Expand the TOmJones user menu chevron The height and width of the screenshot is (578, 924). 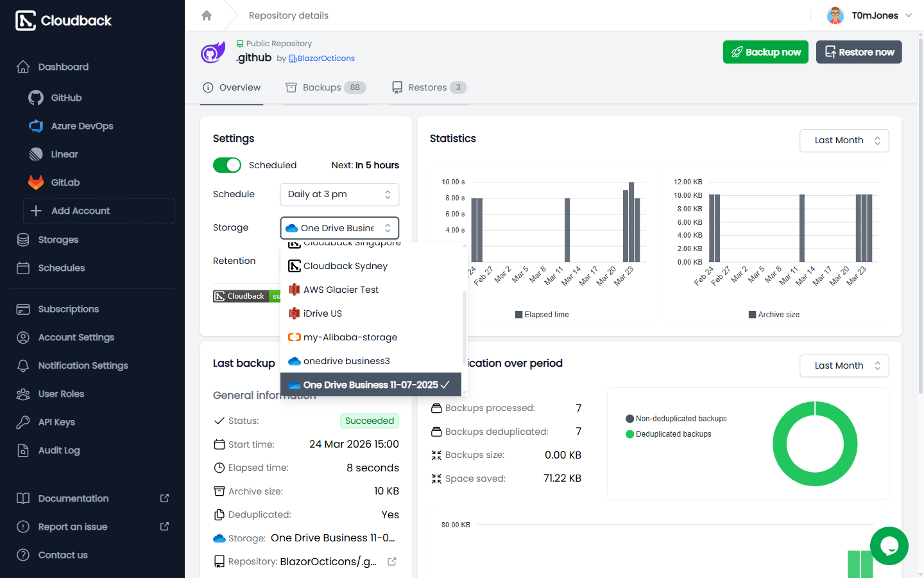click(x=909, y=15)
